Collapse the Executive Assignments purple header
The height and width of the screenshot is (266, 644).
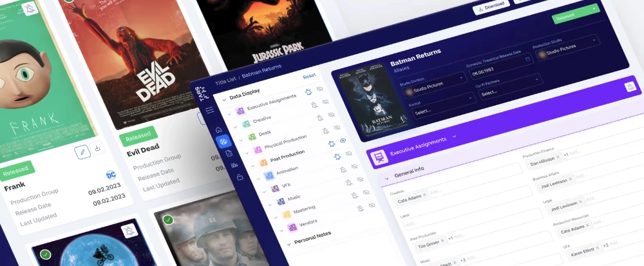tap(454, 137)
